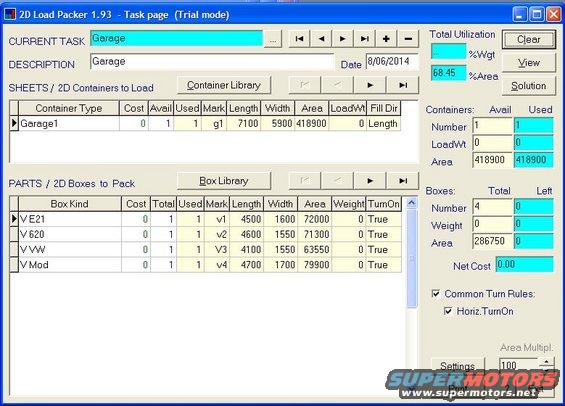Click the Container Type column header

click(x=68, y=108)
